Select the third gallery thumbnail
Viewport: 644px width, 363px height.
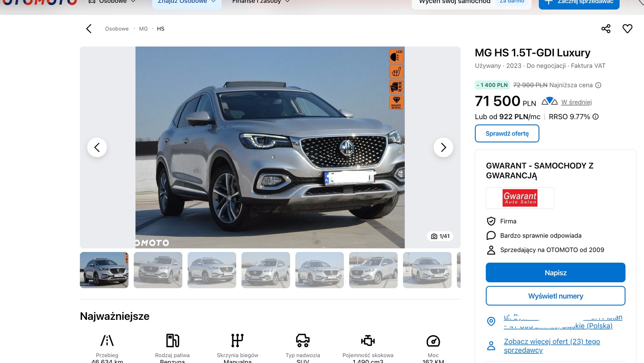point(212,270)
